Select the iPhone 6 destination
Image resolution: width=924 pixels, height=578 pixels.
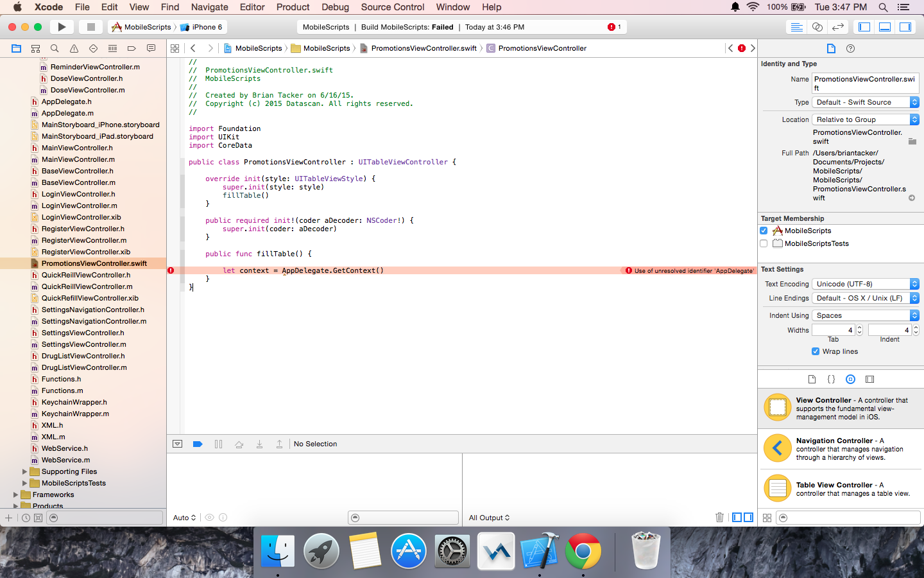(201, 27)
